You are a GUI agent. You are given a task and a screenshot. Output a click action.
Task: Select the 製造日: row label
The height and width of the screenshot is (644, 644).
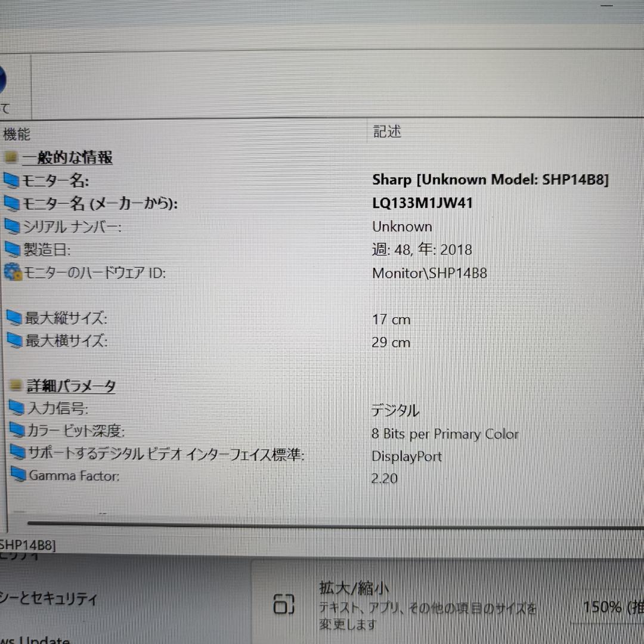click(47, 249)
